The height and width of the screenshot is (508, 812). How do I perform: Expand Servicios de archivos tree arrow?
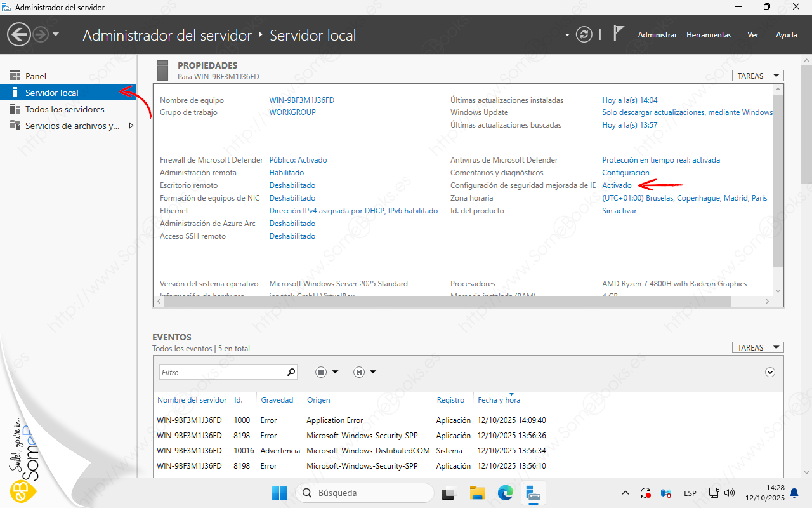pyautogui.click(x=131, y=126)
